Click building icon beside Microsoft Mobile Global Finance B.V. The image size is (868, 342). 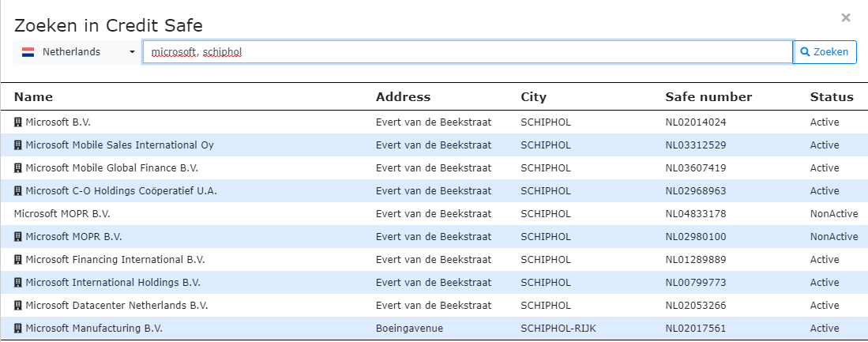pyautogui.click(x=18, y=168)
